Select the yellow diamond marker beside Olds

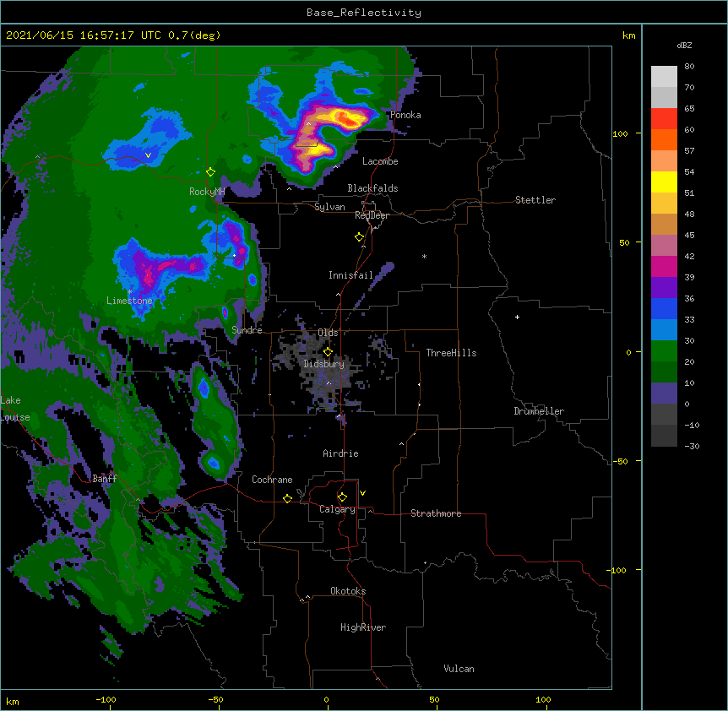[x=328, y=352]
